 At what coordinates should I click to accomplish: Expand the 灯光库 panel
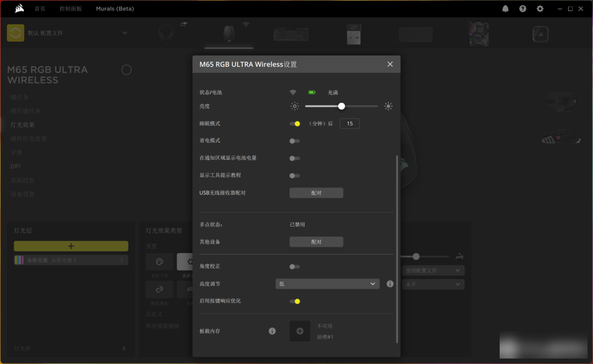(x=124, y=349)
